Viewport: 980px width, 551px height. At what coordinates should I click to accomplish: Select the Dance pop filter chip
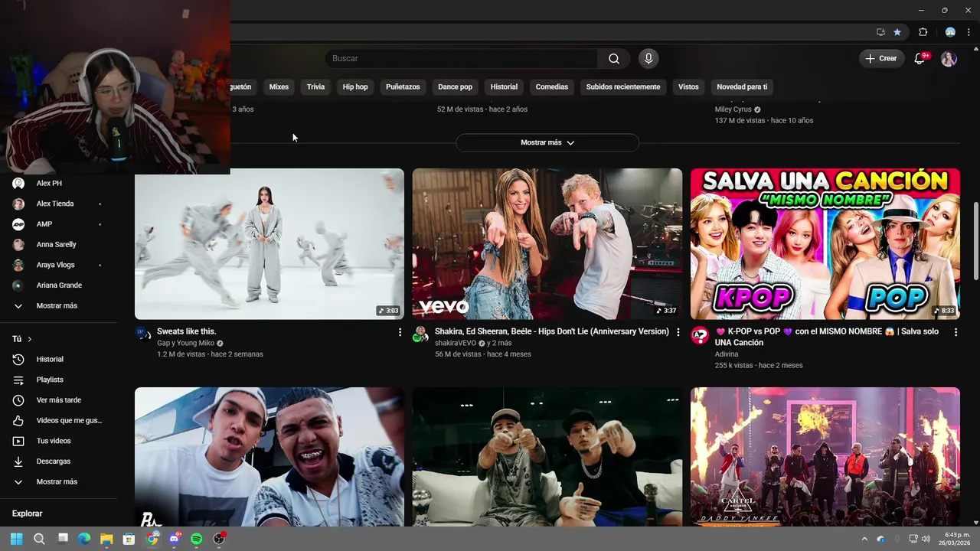tap(455, 86)
